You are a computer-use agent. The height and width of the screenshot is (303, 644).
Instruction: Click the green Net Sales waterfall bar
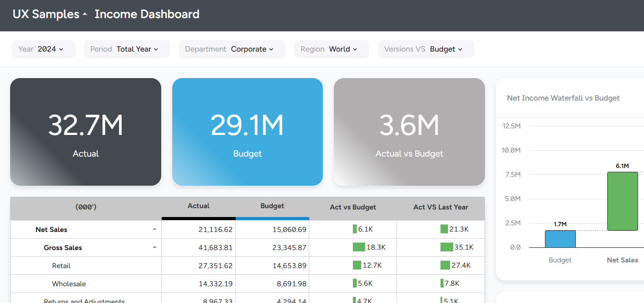pos(622,201)
